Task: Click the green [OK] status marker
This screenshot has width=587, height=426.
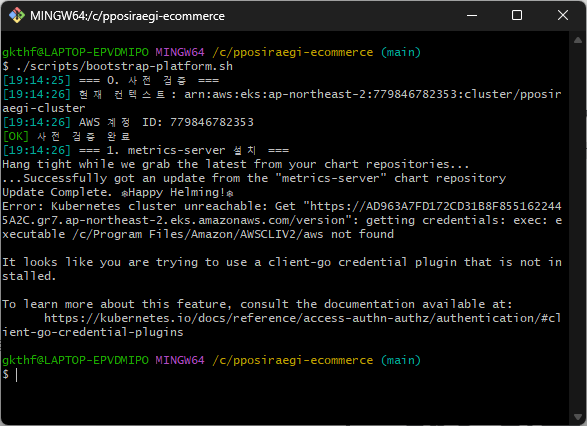Action: coord(16,136)
